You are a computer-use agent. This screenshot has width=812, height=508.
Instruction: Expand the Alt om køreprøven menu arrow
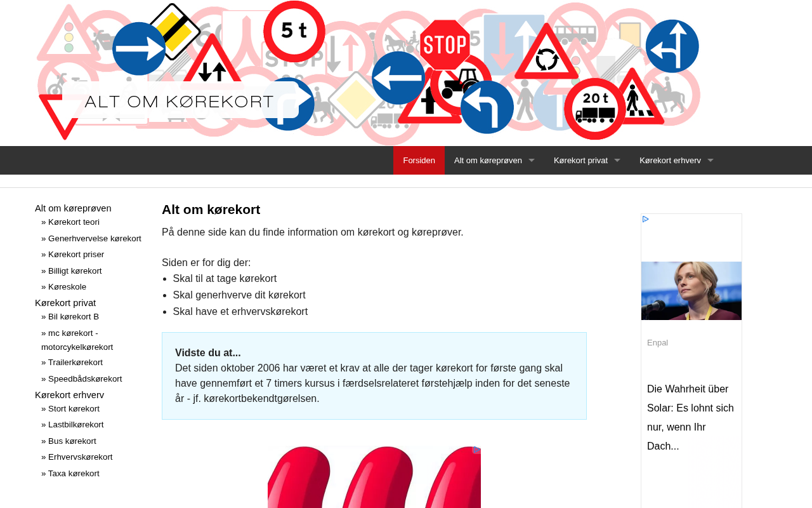531,161
